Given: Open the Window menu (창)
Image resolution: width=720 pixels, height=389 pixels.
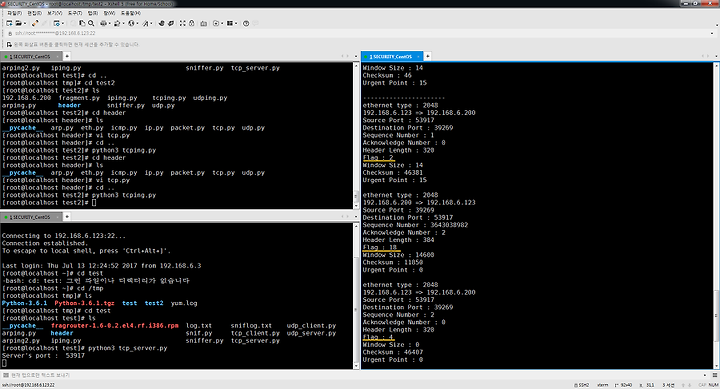Looking at the screenshot, I should [109, 13].
